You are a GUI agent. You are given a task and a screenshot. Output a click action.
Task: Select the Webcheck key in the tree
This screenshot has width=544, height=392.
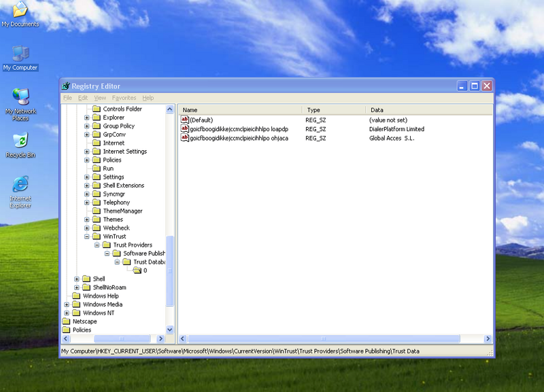tap(116, 228)
